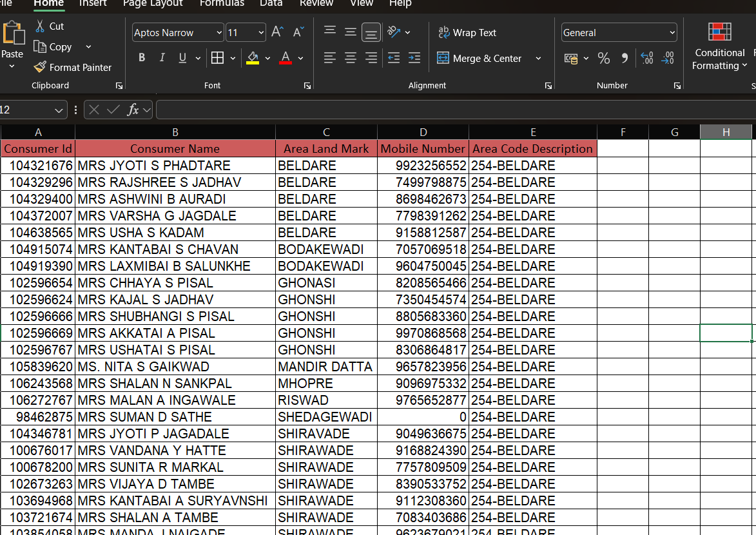Toggle Italic formatting
The image size is (756, 535).
pos(162,59)
